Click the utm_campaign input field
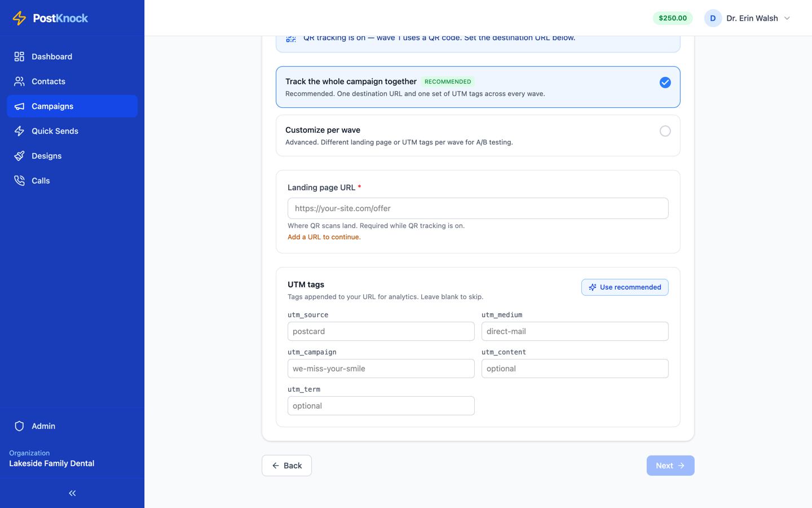 pyautogui.click(x=381, y=369)
